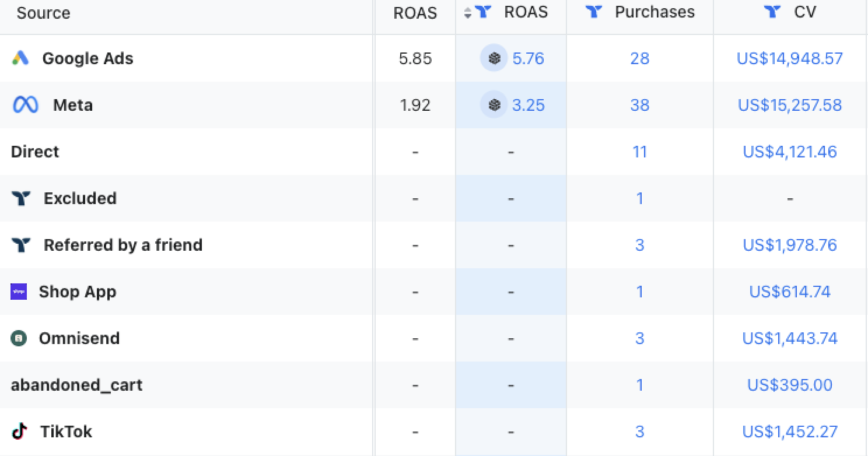Click the Purchases column header label

(655, 12)
